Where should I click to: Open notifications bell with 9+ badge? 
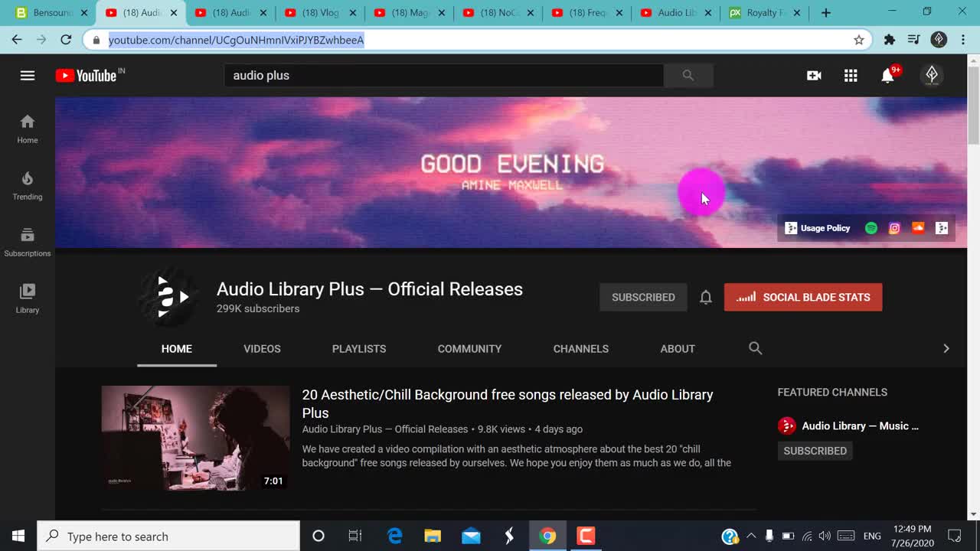click(x=888, y=75)
